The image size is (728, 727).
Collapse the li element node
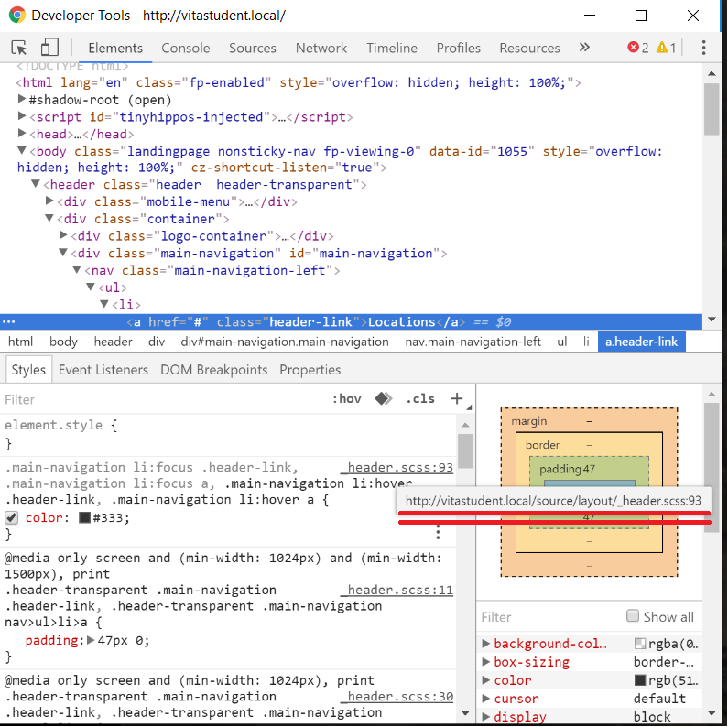pyautogui.click(x=105, y=304)
